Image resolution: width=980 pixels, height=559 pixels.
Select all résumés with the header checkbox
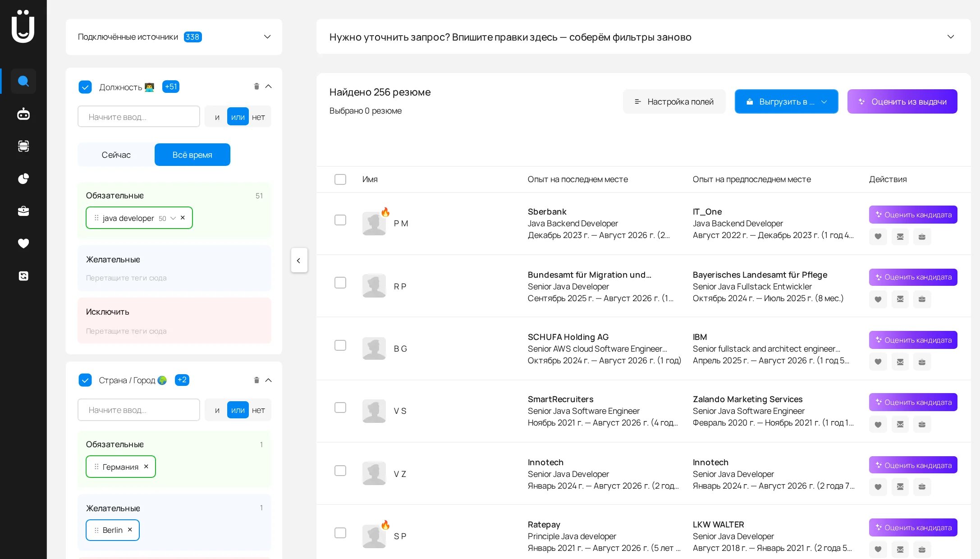tap(340, 179)
